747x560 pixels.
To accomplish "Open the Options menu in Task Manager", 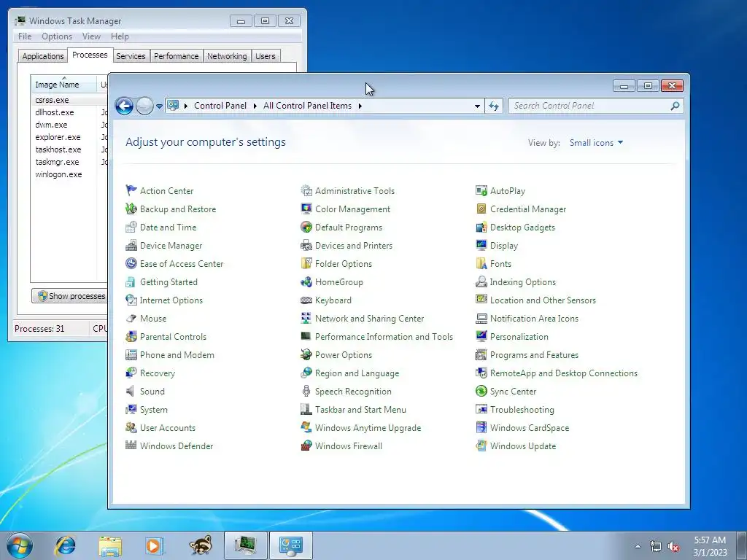I will click(x=57, y=36).
